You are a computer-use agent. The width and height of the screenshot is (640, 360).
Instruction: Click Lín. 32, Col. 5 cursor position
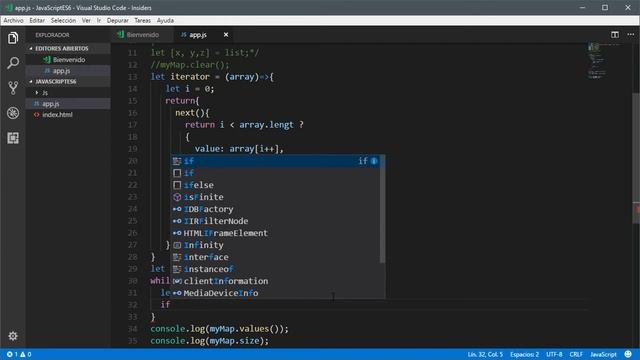click(485, 354)
